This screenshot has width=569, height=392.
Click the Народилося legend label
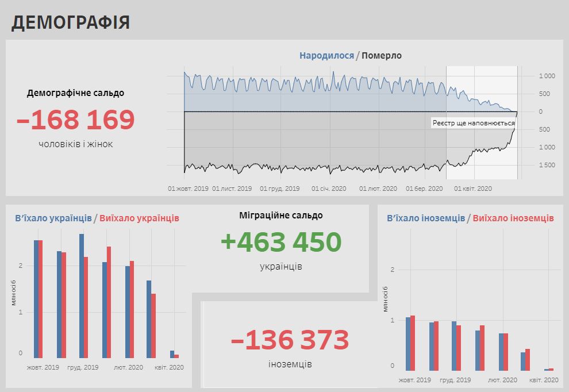(x=326, y=56)
